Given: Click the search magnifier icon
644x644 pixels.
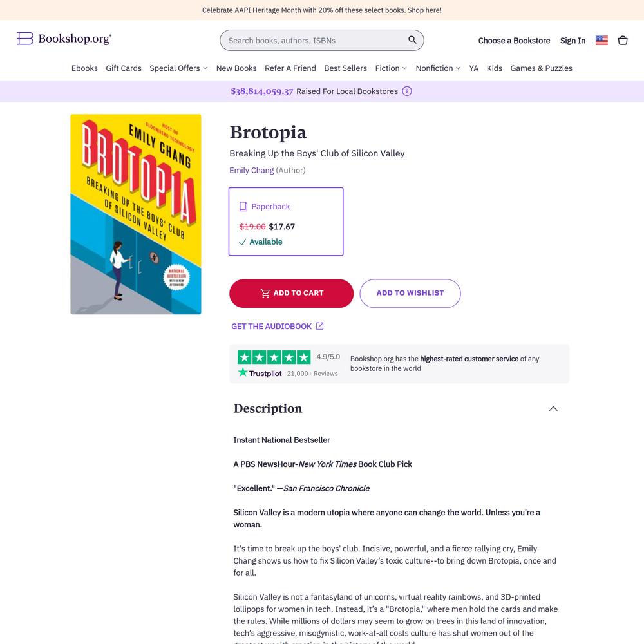Looking at the screenshot, I should point(412,40).
